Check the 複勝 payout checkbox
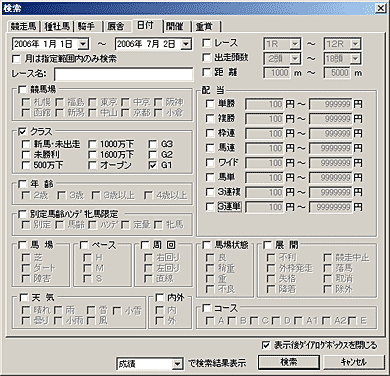The image size is (390, 376). point(210,119)
